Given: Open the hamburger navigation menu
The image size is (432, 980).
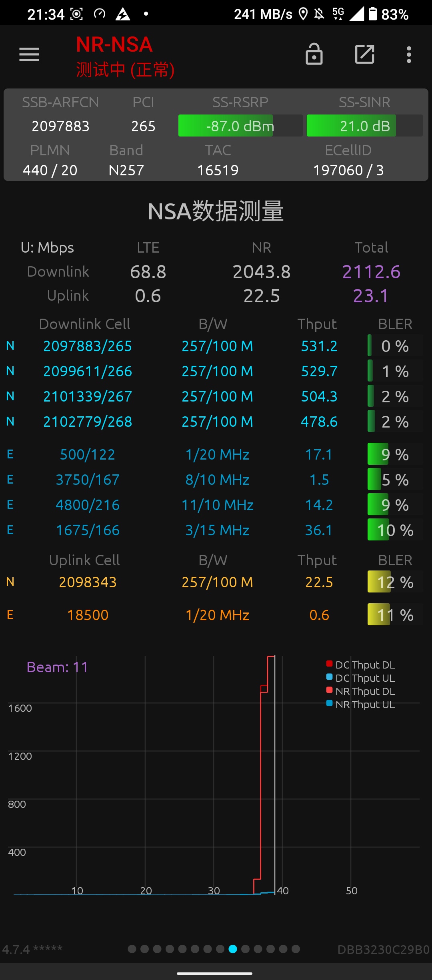Looking at the screenshot, I should pos(29,54).
